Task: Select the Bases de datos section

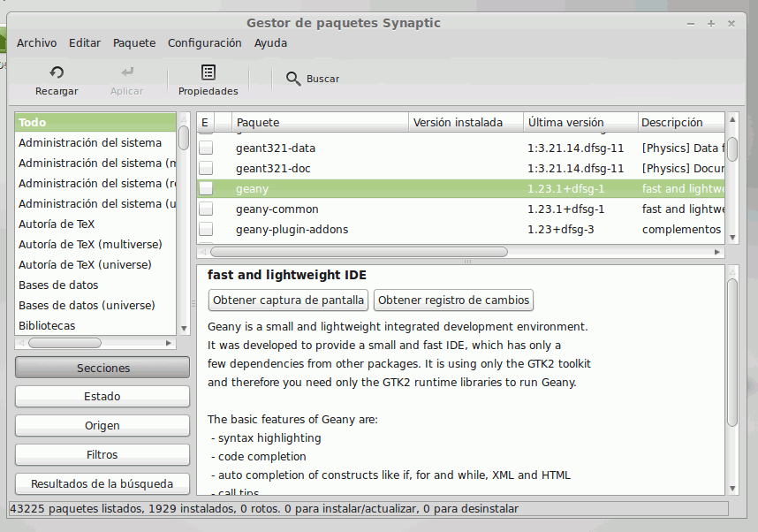Action: click(58, 285)
